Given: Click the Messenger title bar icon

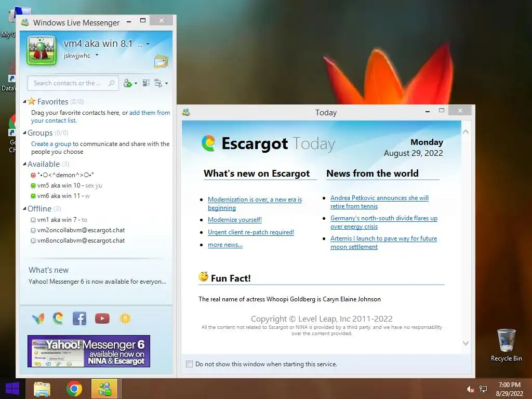Looking at the screenshot, I should (x=25, y=23).
